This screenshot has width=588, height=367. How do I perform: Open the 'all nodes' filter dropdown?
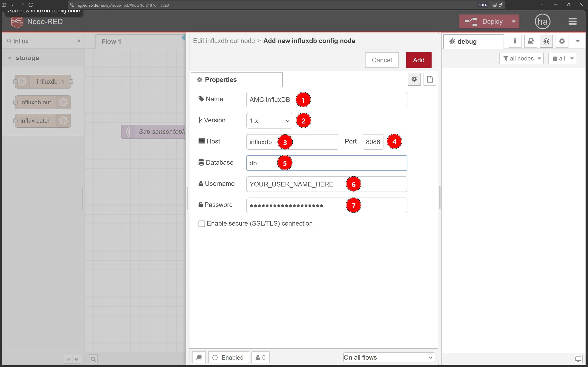click(522, 58)
